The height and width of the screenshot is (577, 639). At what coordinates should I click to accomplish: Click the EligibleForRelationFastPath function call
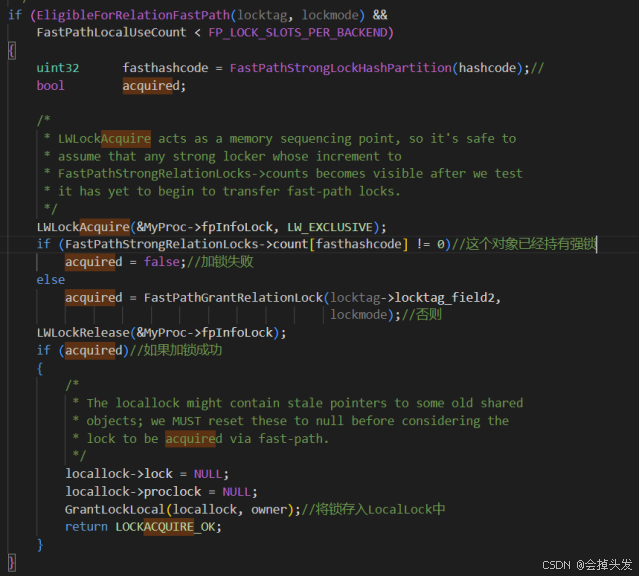click(133, 15)
